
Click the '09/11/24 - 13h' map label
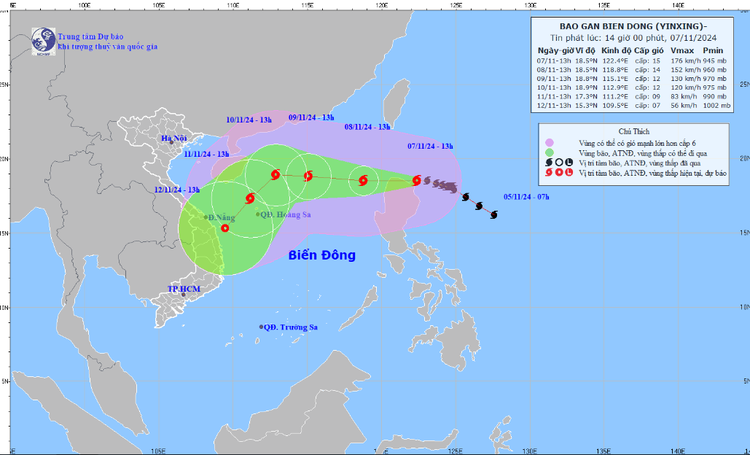(x=311, y=117)
